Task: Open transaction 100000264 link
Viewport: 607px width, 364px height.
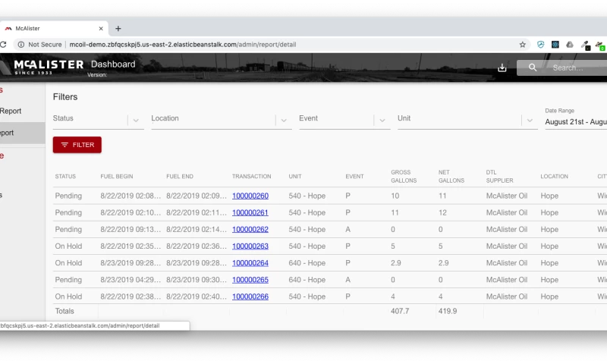Action: (250, 263)
